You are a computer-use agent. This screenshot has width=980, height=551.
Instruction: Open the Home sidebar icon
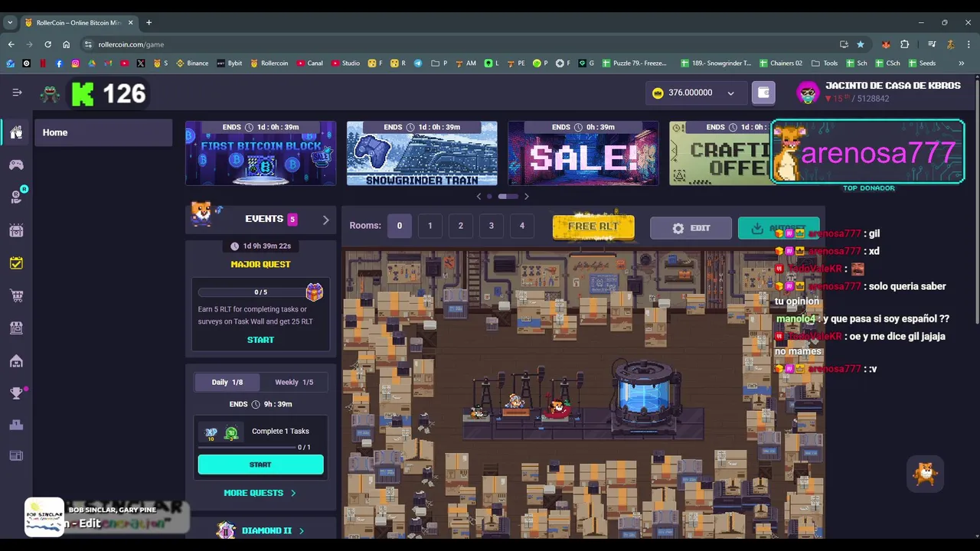(16, 132)
